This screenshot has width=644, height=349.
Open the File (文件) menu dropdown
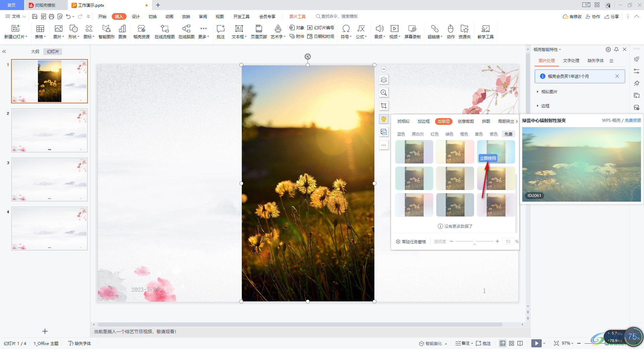15,16
